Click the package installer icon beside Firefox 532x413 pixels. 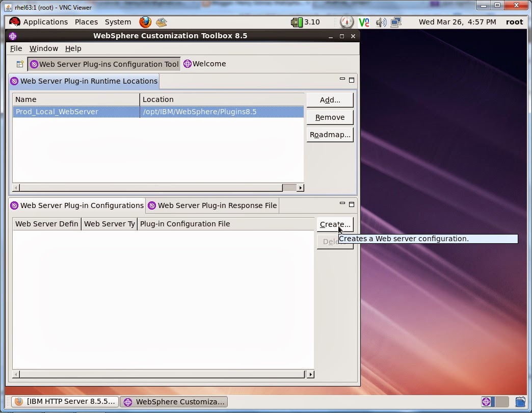161,22
